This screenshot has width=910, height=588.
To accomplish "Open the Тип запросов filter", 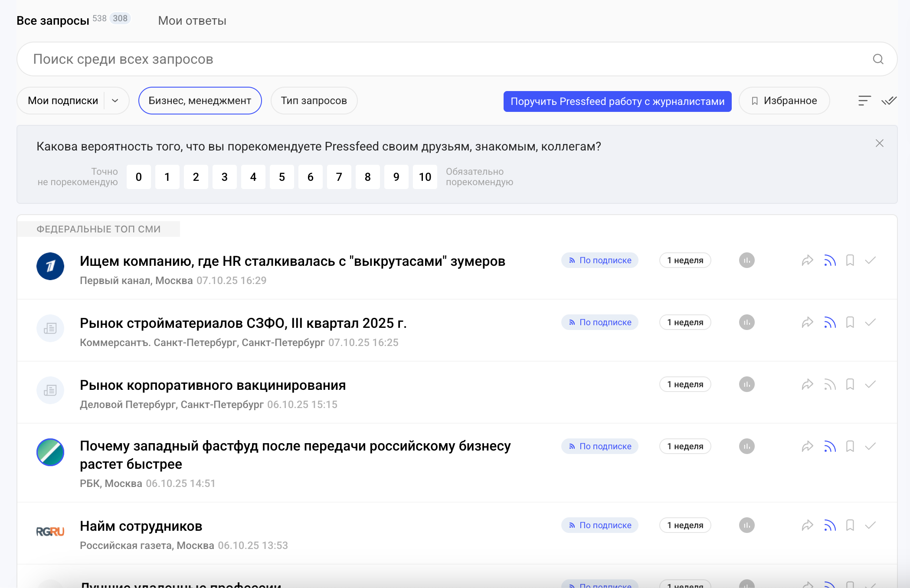I will 314,101.
